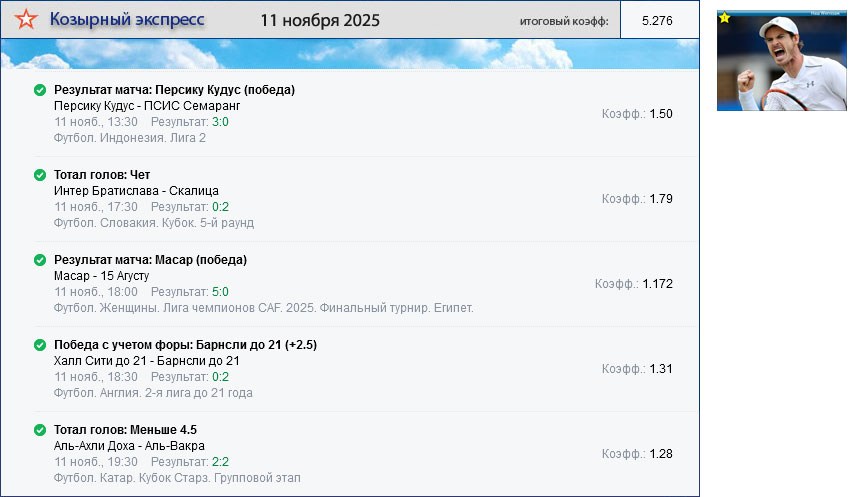The height and width of the screenshot is (497, 864).
Task: Click the yellow star on the tennis thumbnail
Action: pyautogui.click(x=725, y=18)
